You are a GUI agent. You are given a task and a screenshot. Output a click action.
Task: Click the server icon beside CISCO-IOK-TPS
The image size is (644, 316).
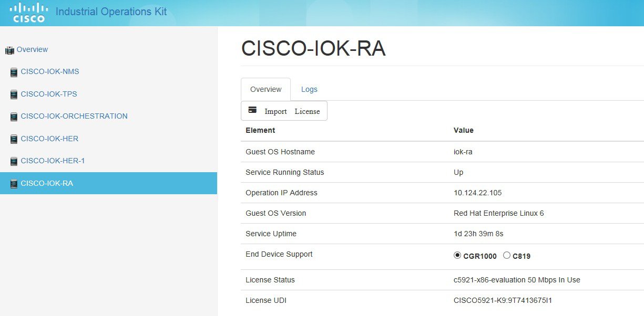14,95
